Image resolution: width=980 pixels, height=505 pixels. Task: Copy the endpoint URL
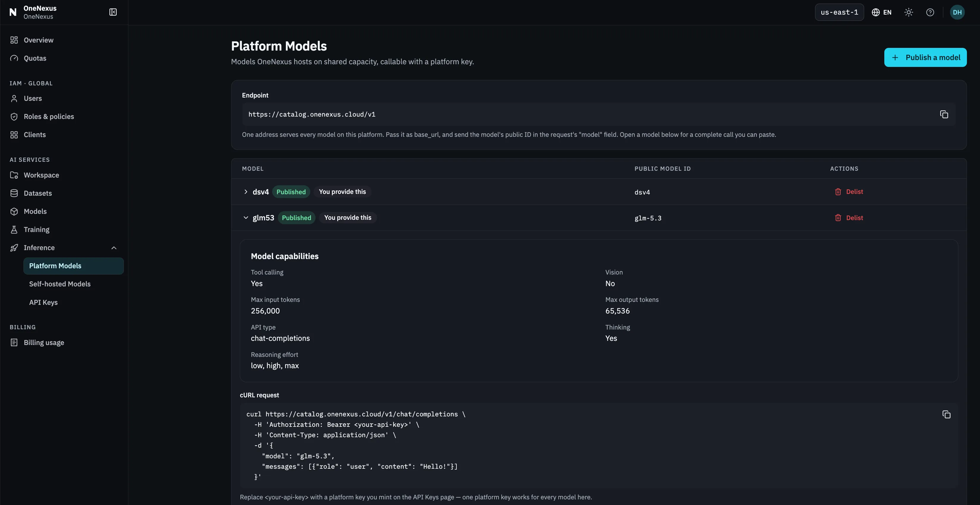[x=944, y=114]
